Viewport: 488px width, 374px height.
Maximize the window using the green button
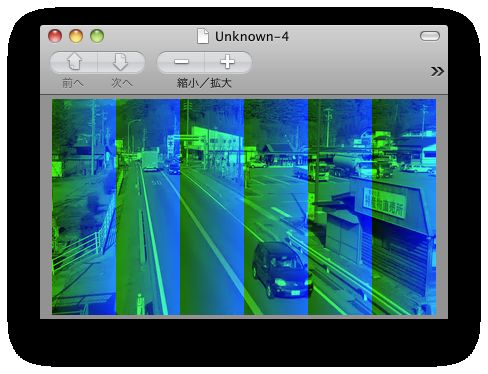(97, 36)
